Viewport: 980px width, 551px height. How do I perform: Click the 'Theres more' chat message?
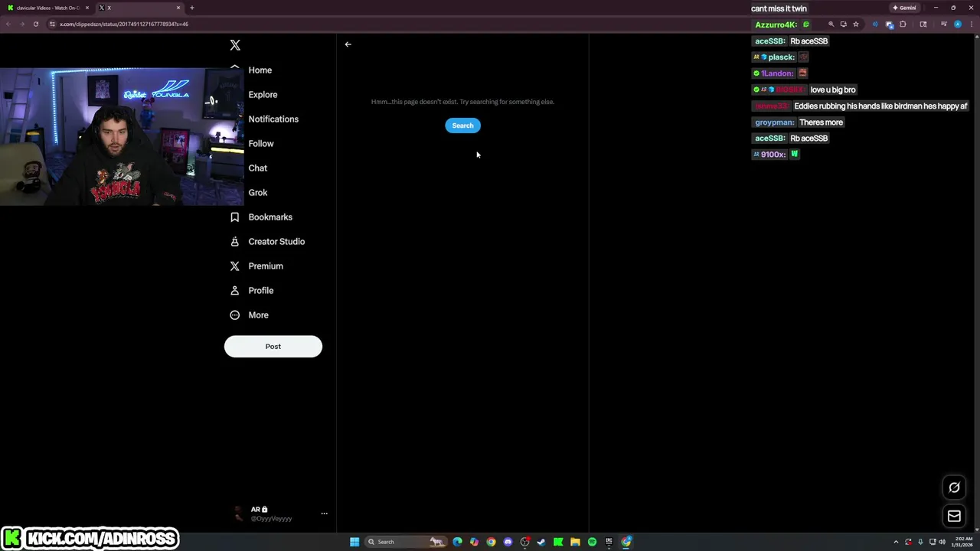click(x=821, y=122)
